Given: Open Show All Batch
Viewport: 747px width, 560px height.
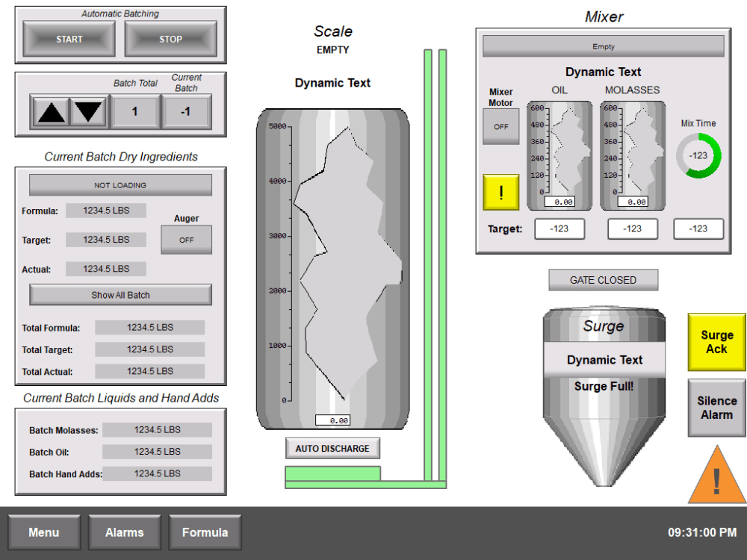Looking at the screenshot, I should [x=120, y=295].
